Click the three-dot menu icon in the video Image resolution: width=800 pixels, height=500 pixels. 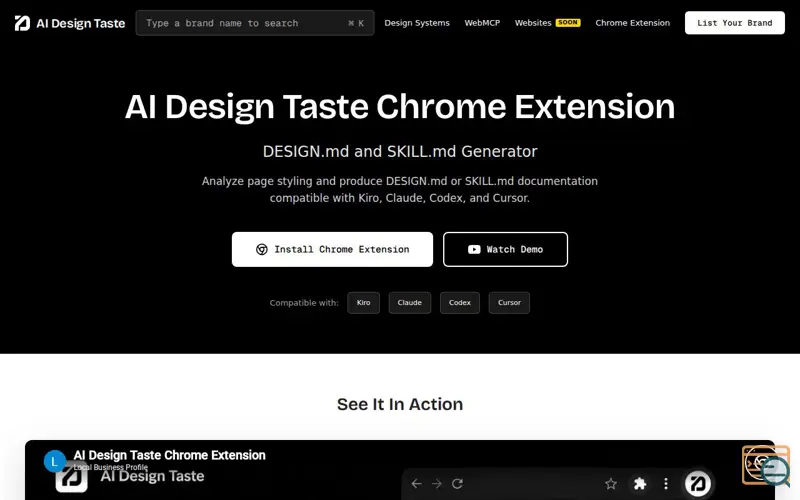tap(666, 484)
